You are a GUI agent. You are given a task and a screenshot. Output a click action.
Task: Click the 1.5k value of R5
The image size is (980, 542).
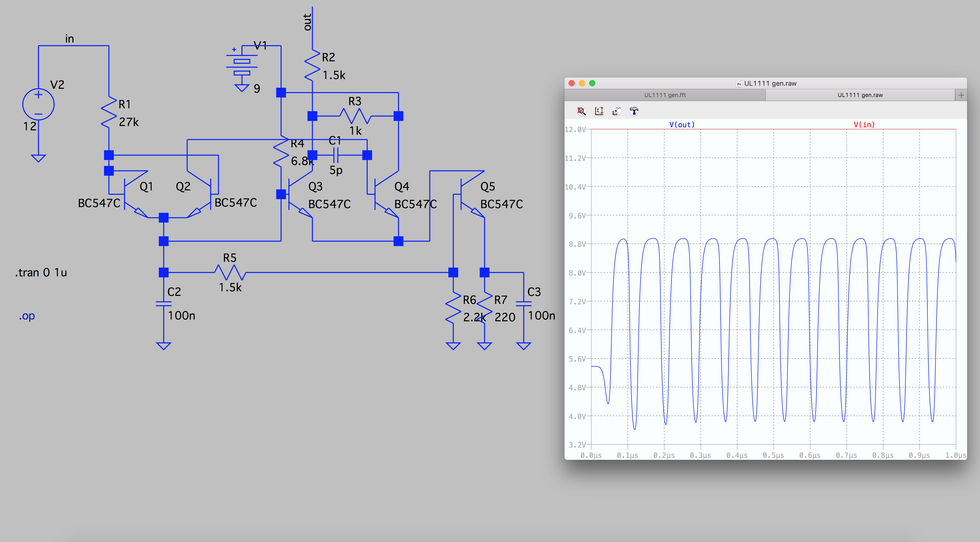230,287
